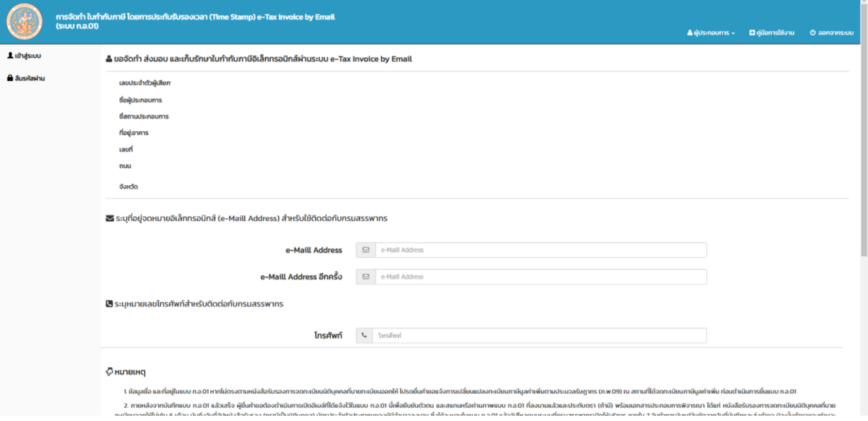Click the telephone icon in phone section heading
The height and width of the screenshot is (421, 868).
click(x=109, y=304)
